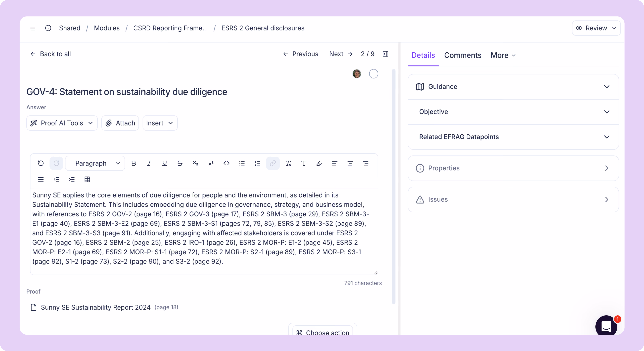Create a numbered list
The image size is (644, 351).
(257, 163)
